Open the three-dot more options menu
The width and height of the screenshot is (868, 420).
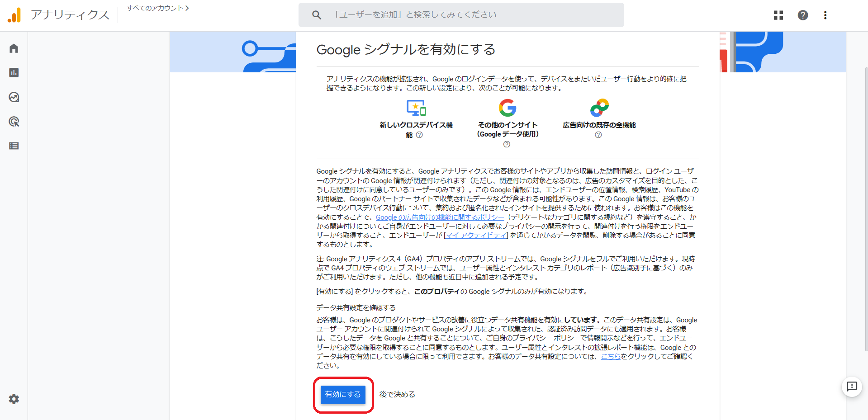click(x=825, y=15)
